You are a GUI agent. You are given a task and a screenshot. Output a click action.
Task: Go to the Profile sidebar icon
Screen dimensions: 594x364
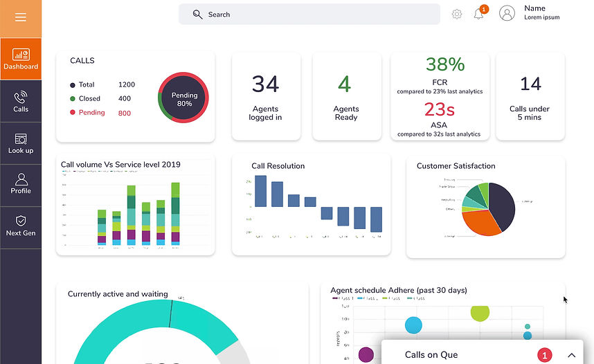(x=21, y=179)
